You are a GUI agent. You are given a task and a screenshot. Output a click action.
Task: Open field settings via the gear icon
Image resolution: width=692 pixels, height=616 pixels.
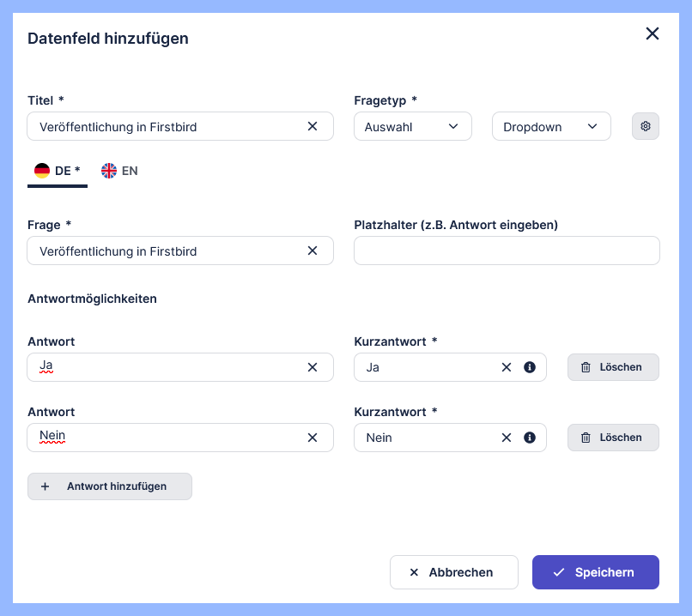coord(646,126)
